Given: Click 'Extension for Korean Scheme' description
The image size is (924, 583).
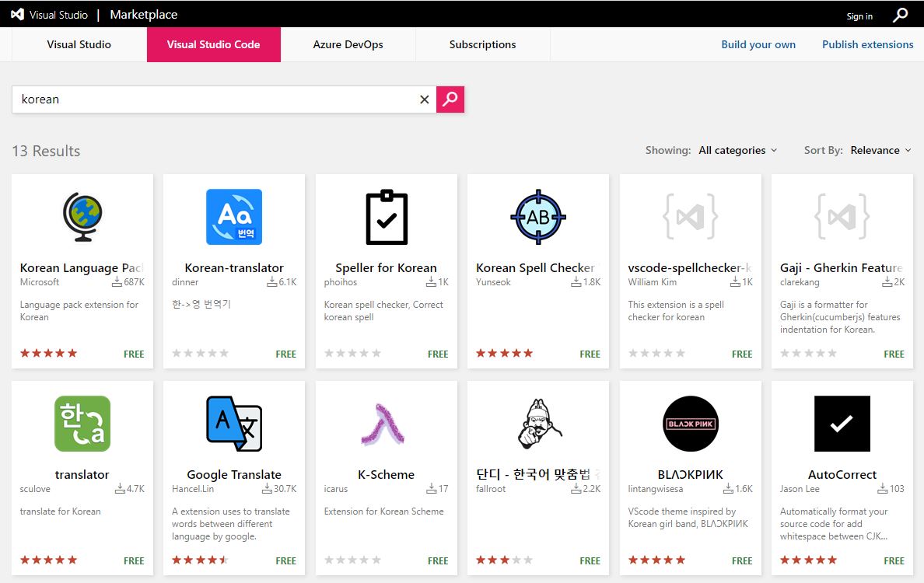Looking at the screenshot, I should click(x=383, y=511).
